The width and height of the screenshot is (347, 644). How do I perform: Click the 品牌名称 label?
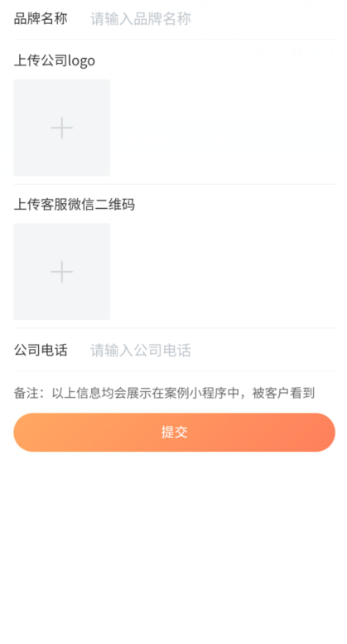click(x=41, y=19)
